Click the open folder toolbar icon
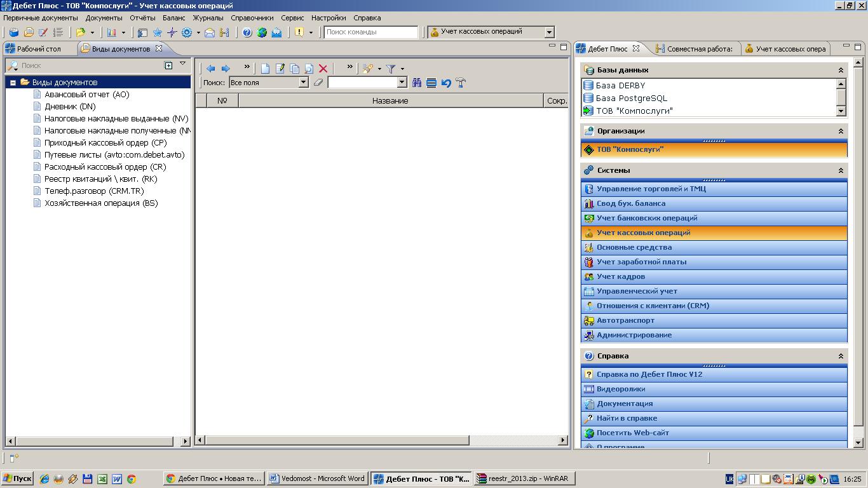 click(81, 32)
